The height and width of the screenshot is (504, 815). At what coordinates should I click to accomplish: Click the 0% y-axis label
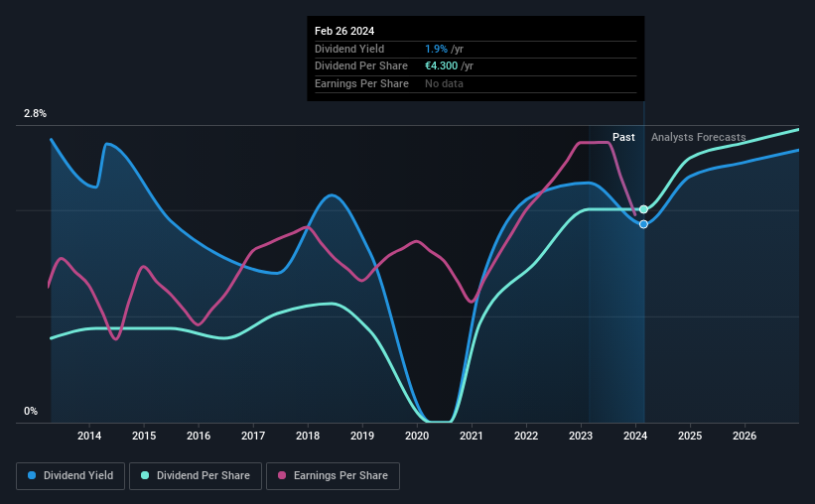pos(31,411)
